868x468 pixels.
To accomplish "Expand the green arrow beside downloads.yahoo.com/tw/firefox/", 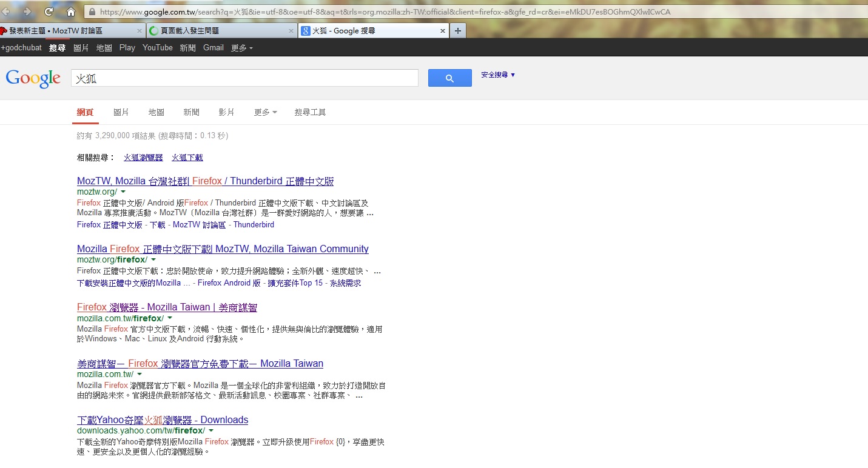I will point(211,431).
